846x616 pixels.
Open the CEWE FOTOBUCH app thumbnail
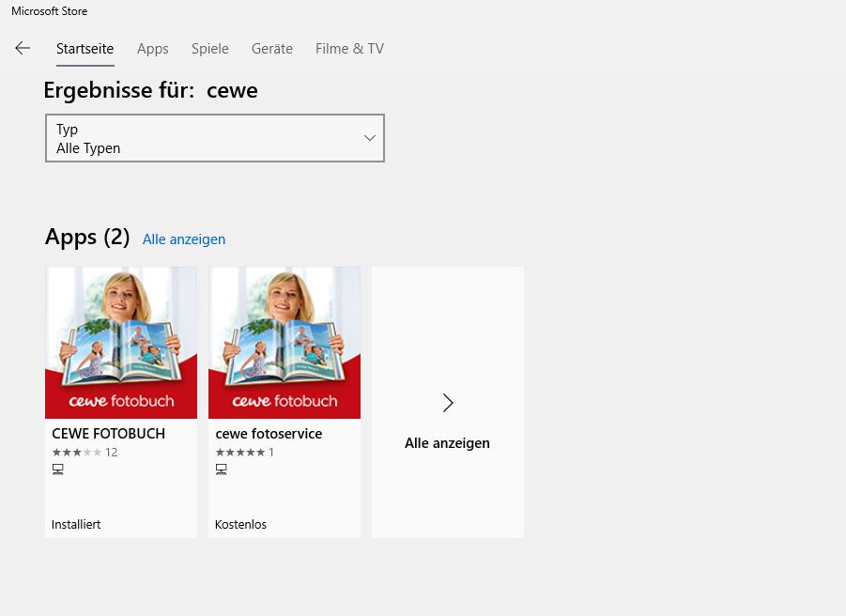pyautogui.click(x=121, y=343)
